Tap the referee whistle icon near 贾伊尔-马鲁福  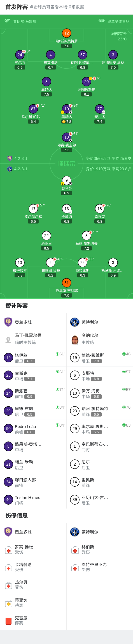click(x=7, y=21)
